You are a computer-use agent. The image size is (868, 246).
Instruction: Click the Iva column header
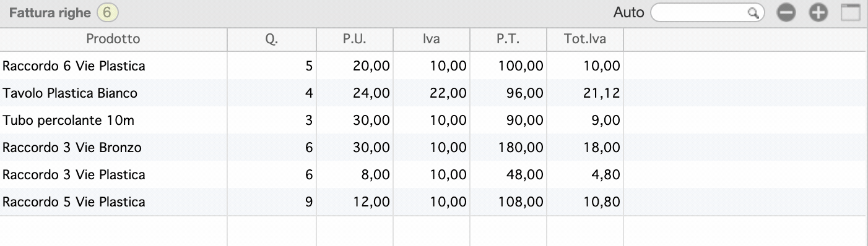click(x=432, y=39)
